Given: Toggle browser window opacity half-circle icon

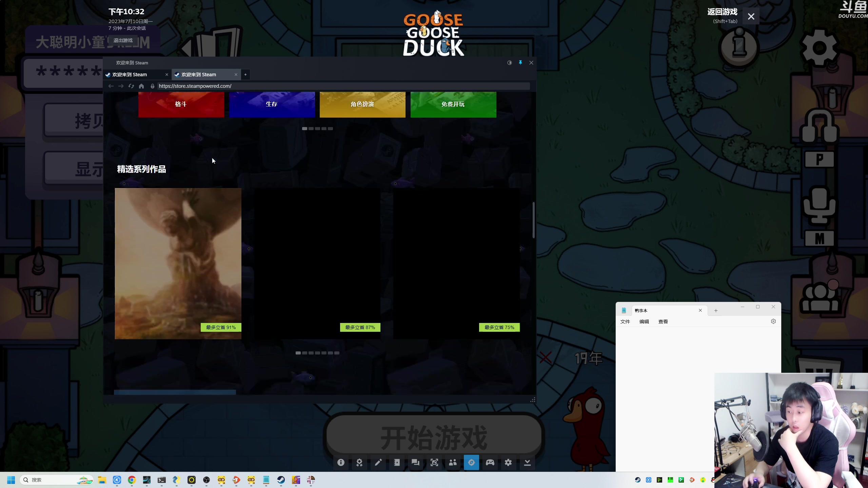Looking at the screenshot, I should click(509, 63).
